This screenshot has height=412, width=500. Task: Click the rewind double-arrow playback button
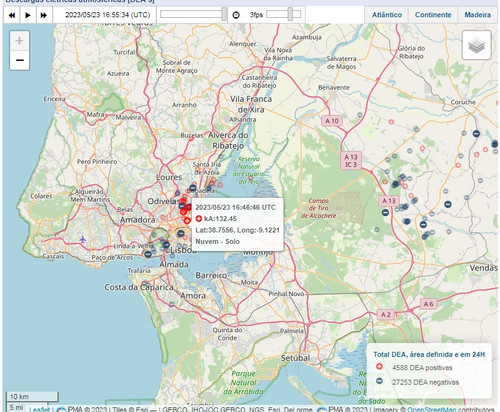[x=12, y=15]
